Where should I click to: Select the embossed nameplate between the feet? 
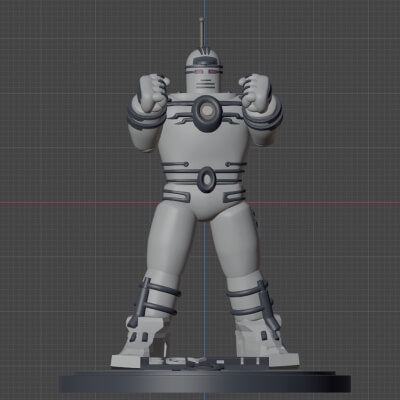[204, 363]
